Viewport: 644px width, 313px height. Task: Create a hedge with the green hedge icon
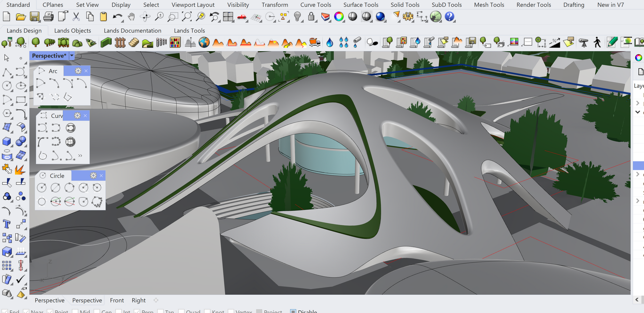(x=106, y=43)
